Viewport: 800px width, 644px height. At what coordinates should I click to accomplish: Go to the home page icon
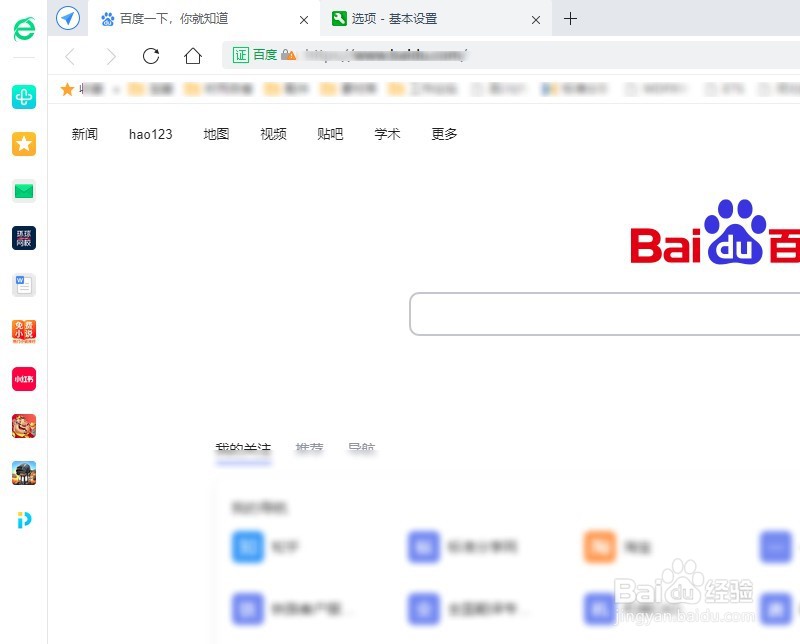tap(193, 56)
